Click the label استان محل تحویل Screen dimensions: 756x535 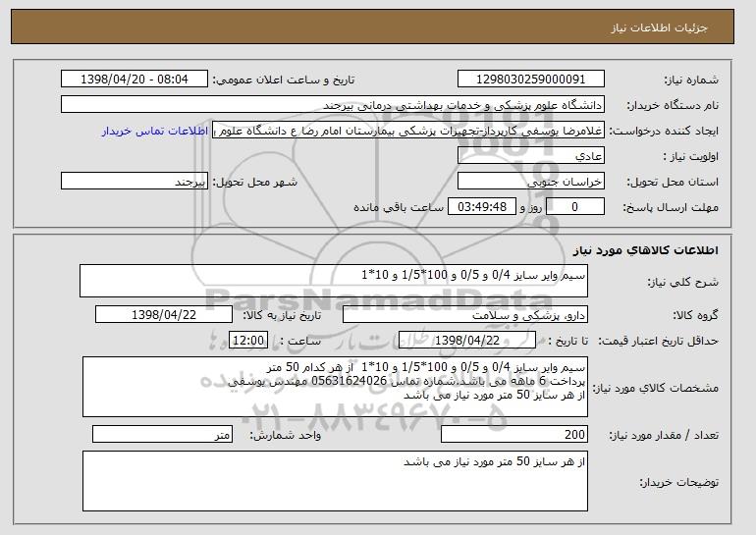(673, 183)
